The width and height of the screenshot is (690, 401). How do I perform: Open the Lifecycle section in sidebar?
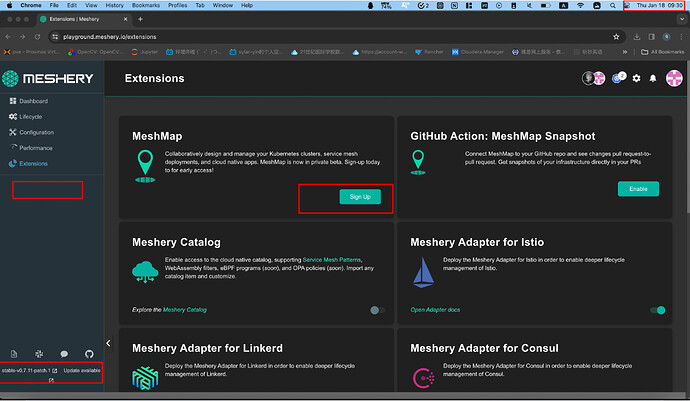[x=26, y=117]
